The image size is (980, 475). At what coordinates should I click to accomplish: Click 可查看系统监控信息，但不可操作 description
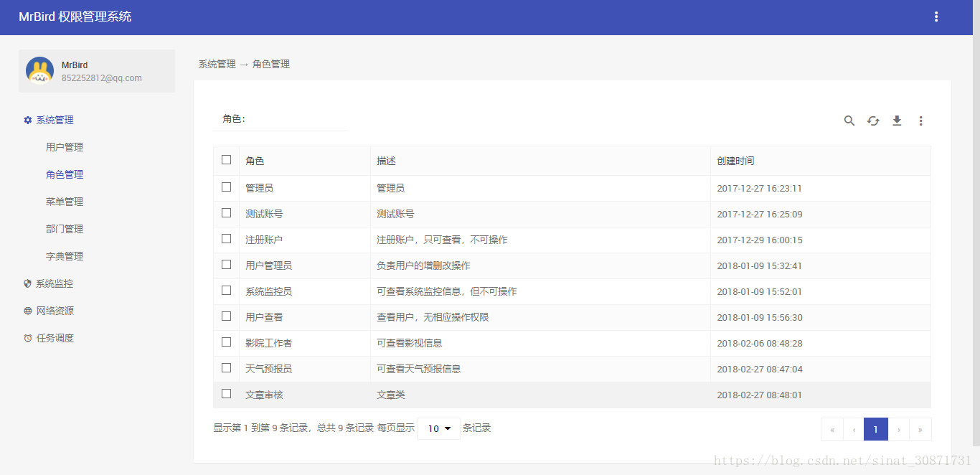click(x=447, y=291)
